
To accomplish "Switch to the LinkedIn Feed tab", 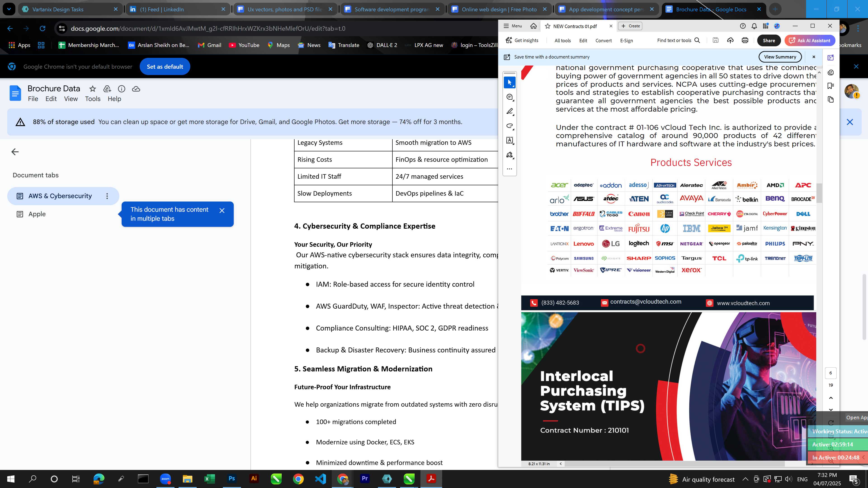I will click(178, 9).
